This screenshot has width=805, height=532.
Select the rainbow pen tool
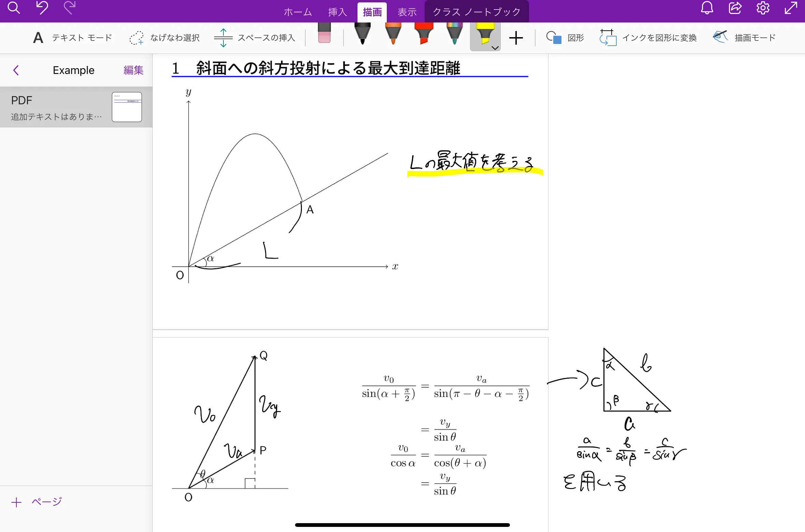[x=454, y=34]
